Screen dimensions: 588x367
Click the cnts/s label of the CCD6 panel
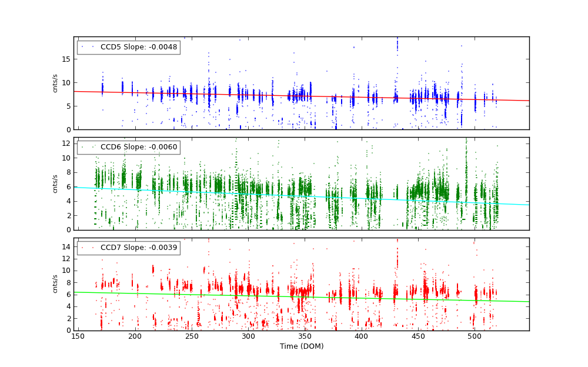coord(55,183)
